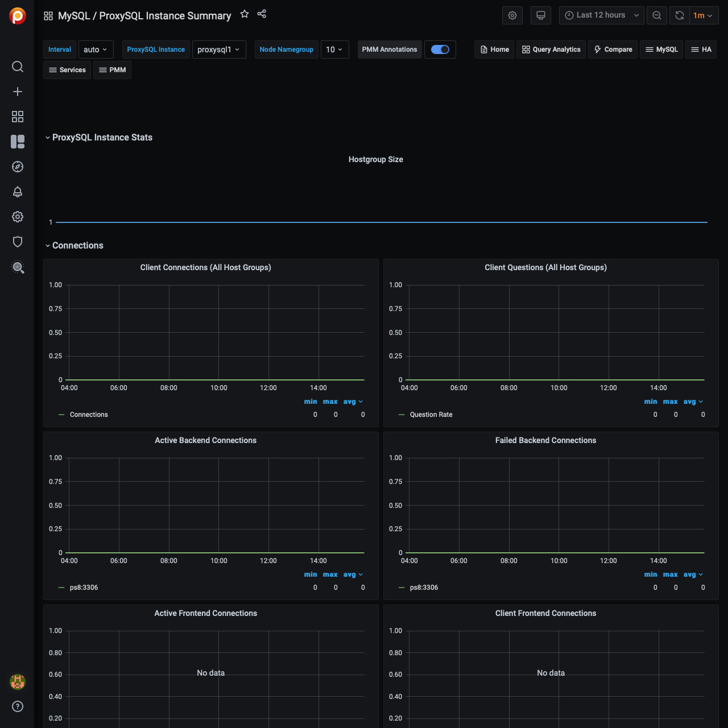Click the Compare button

[x=613, y=49]
